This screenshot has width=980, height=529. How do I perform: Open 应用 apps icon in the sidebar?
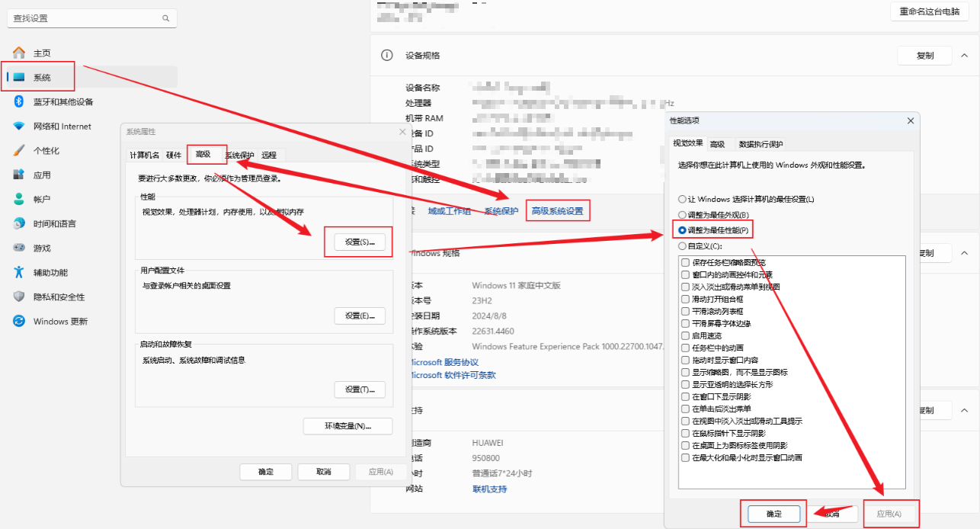point(19,175)
